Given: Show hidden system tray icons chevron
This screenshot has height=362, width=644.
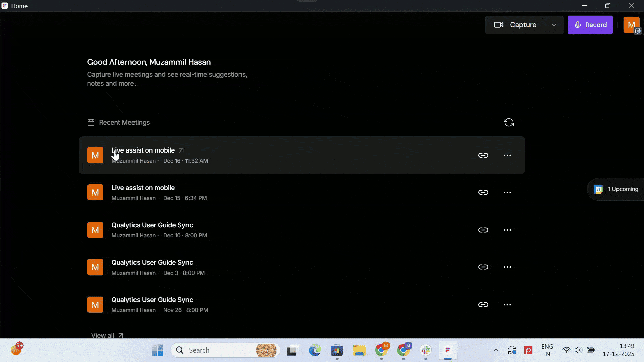Looking at the screenshot, I should pyautogui.click(x=496, y=350).
